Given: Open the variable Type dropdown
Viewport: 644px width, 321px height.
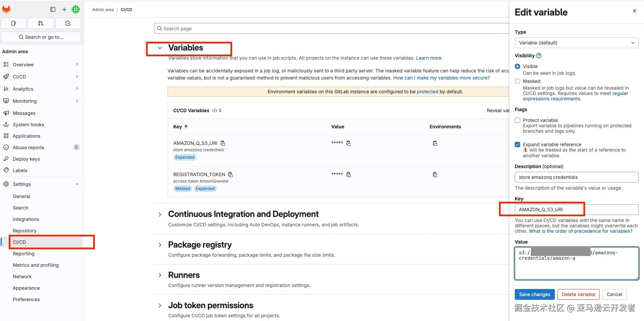Looking at the screenshot, I should 576,43.
